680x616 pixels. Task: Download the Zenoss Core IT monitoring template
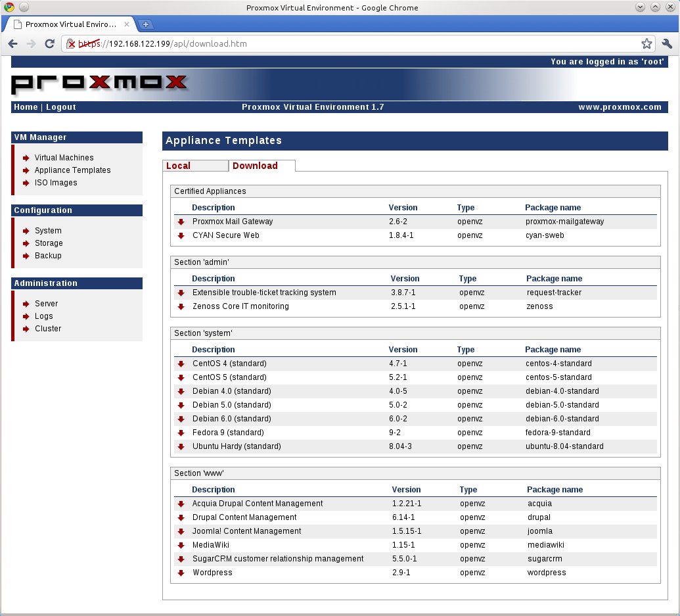click(x=181, y=306)
